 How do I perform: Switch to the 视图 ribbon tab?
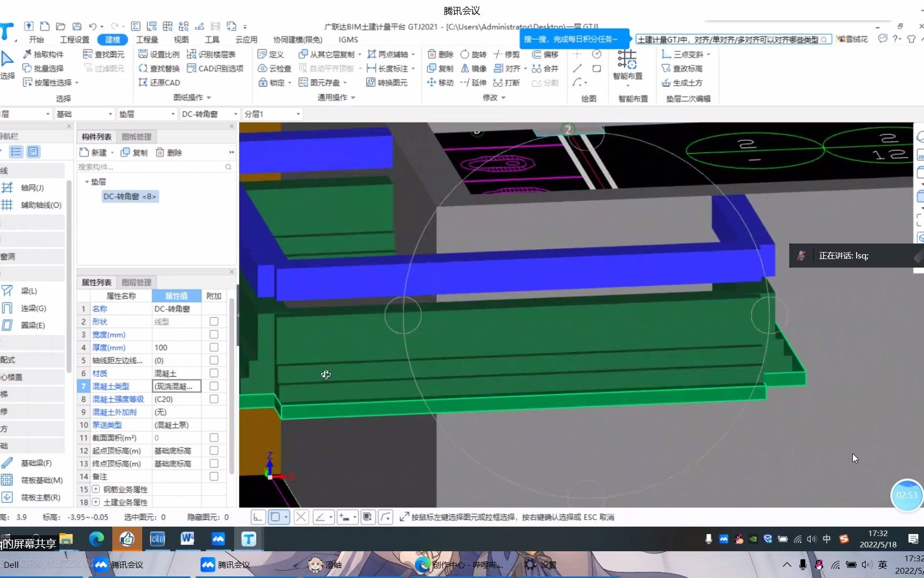tap(181, 40)
